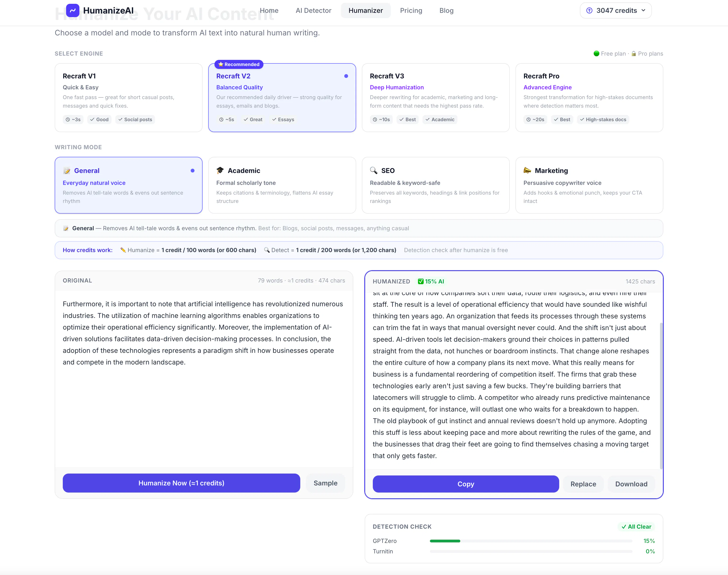The image size is (728, 575).
Task: Click the Deep Humanization subtitle
Action: coord(397,87)
